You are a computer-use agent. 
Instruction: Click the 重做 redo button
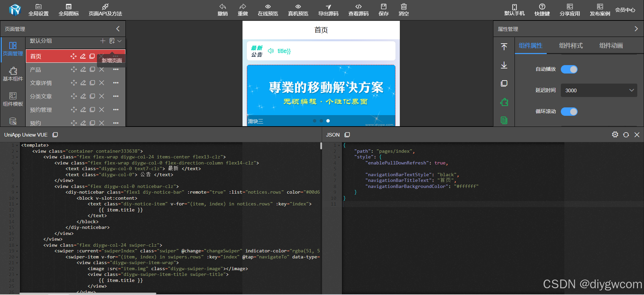(243, 10)
